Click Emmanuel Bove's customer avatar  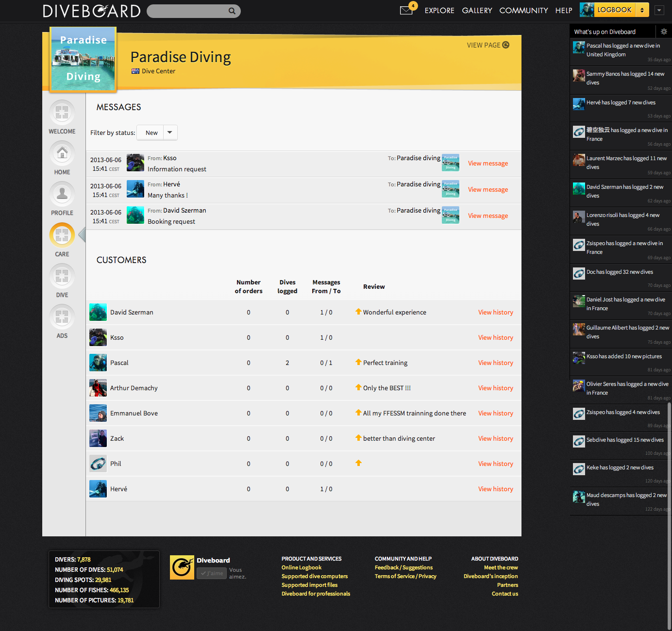[98, 413]
